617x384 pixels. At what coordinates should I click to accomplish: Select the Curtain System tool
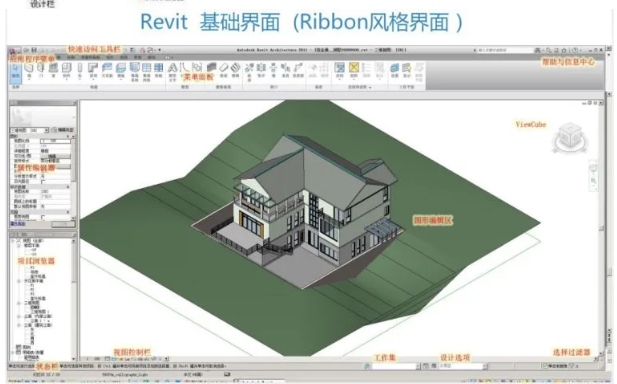point(135,72)
